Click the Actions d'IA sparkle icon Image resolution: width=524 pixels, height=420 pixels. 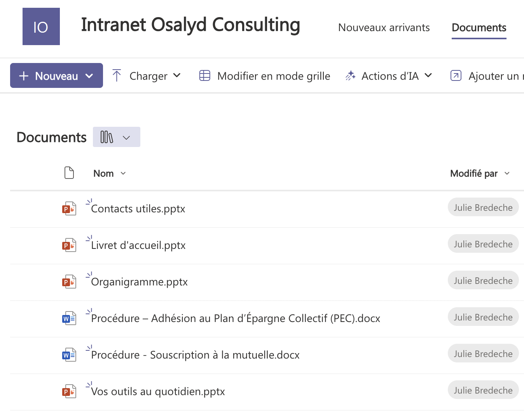click(350, 75)
